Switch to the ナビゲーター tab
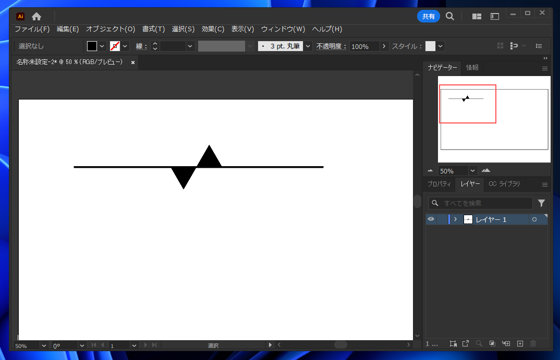Image resolution: width=560 pixels, height=360 pixels. click(x=442, y=68)
